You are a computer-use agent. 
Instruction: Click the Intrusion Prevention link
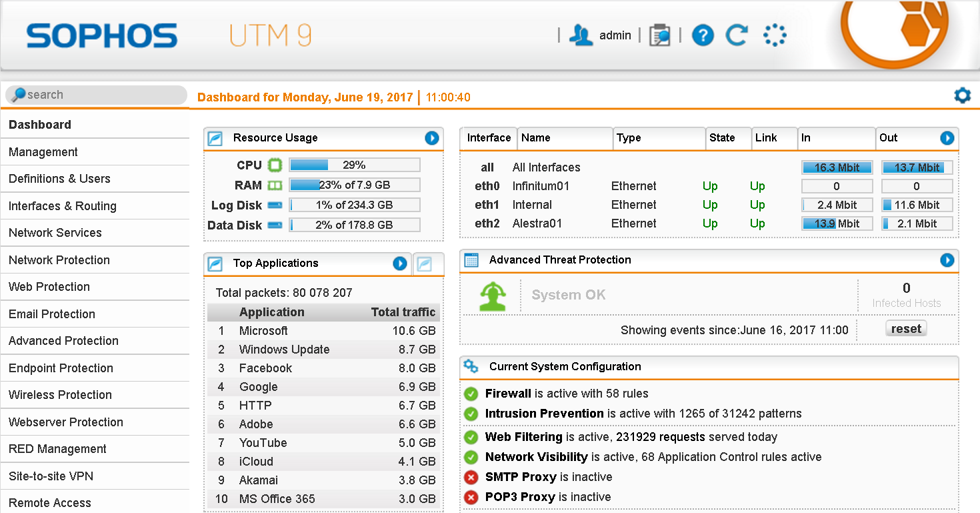(545, 414)
